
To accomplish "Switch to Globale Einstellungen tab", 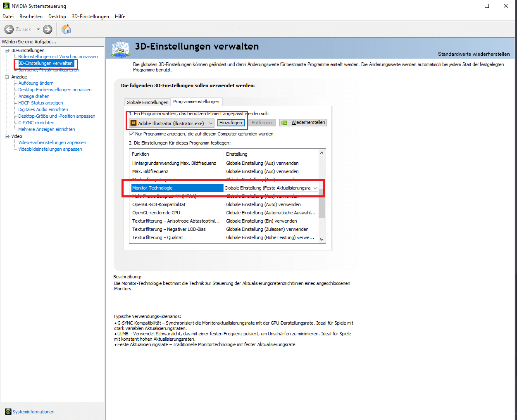I will pyautogui.click(x=148, y=102).
